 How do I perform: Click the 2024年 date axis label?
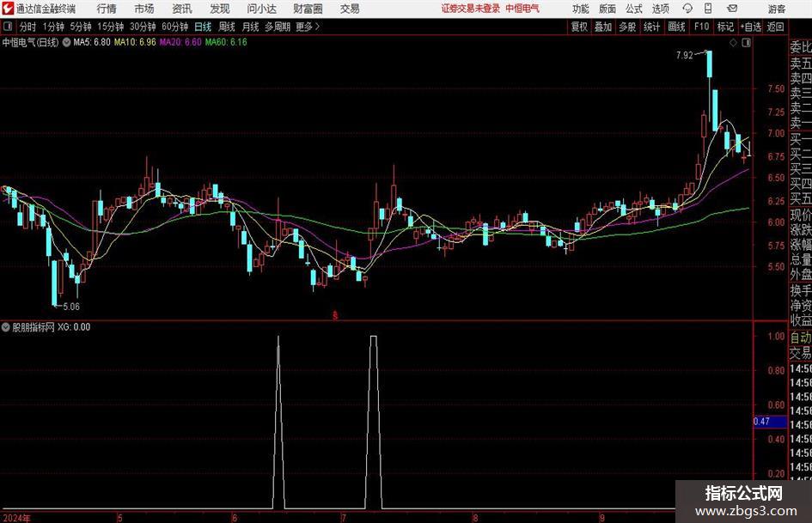pos(16,518)
